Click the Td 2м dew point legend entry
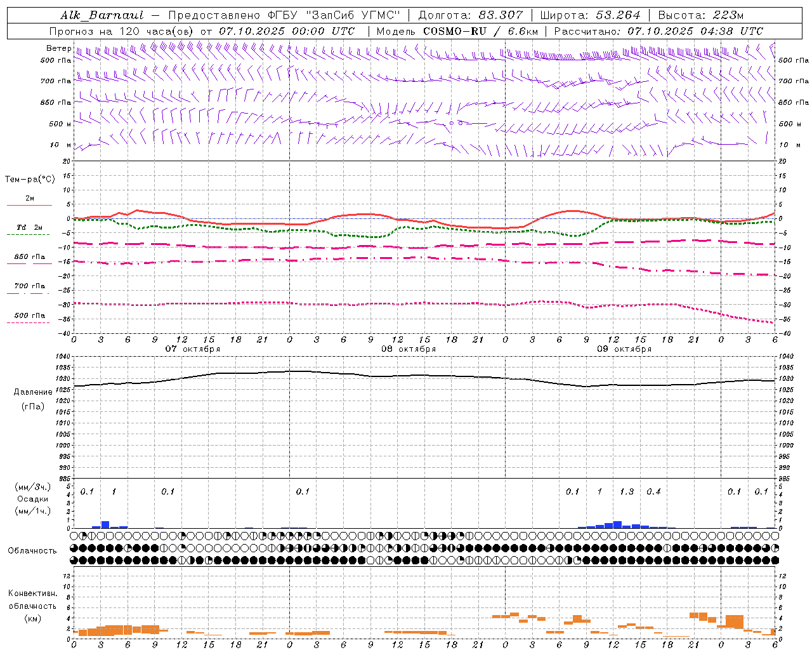 pyautogui.click(x=29, y=227)
